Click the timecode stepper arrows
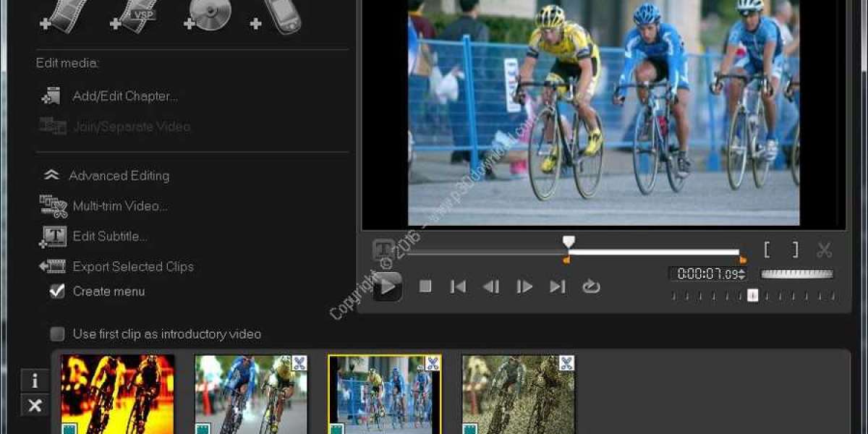The width and height of the screenshot is (868, 434). [741, 274]
